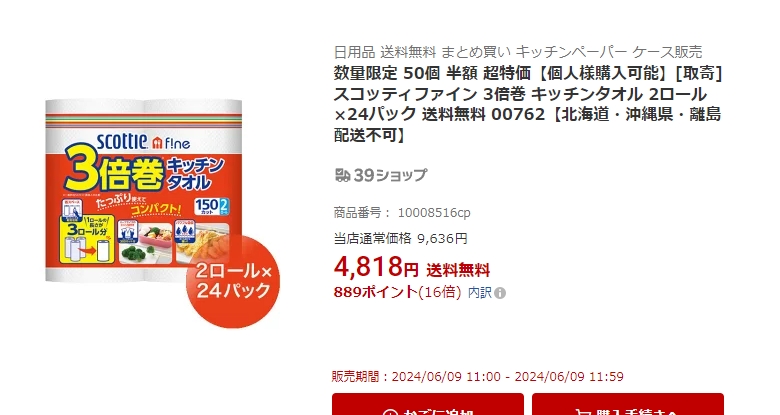Click the food photo on the package

coord(174,243)
